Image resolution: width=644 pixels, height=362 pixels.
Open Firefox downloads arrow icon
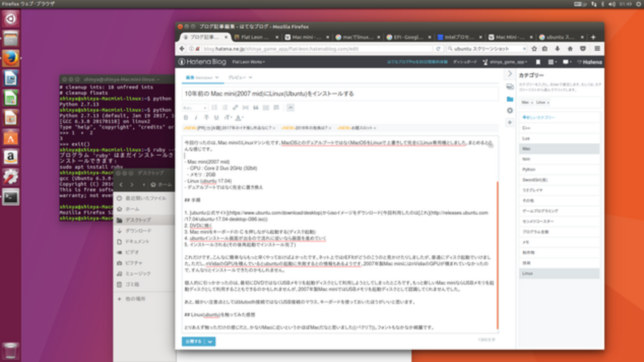coord(557,49)
